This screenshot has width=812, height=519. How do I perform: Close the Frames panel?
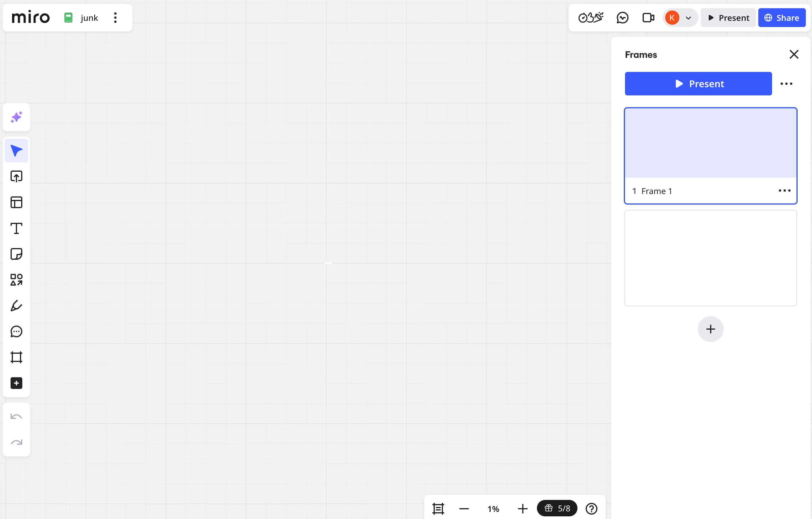pyautogui.click(x=794, y=54)
